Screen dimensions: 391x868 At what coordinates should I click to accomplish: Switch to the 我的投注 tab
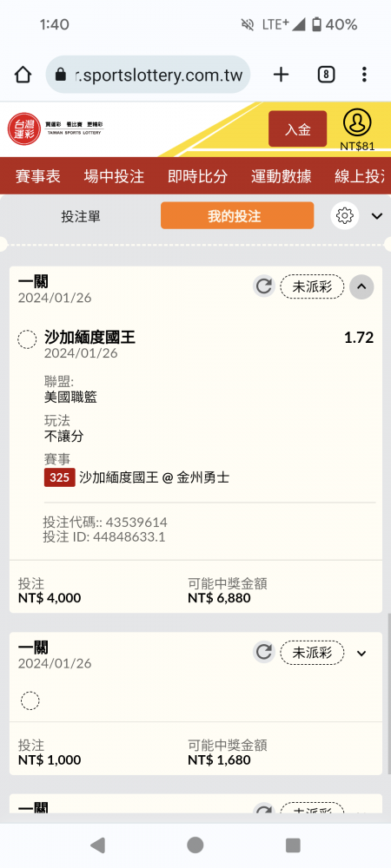(237, 215)
